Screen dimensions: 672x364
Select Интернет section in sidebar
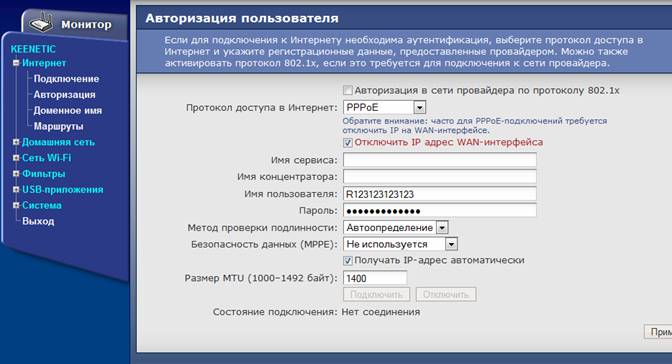click(x=44, y=63)
